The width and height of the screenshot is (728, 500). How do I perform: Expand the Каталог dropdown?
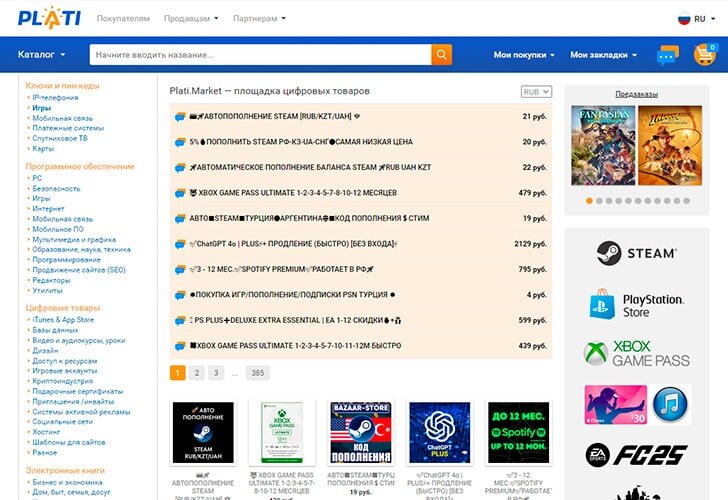pyautogui.click(x=41, y=54)
